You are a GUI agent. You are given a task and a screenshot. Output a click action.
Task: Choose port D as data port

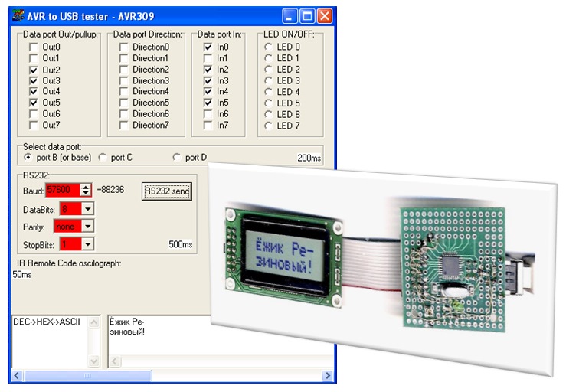click(176, 158)
